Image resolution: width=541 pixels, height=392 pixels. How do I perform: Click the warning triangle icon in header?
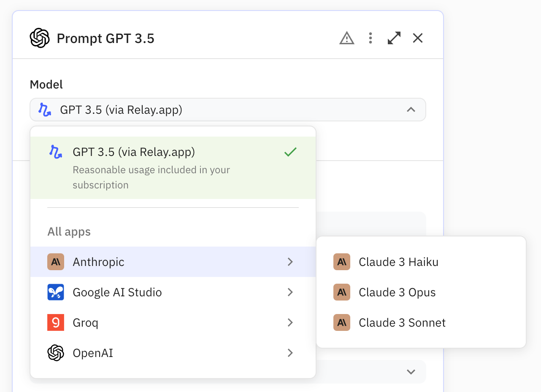(x=346, y=39)
